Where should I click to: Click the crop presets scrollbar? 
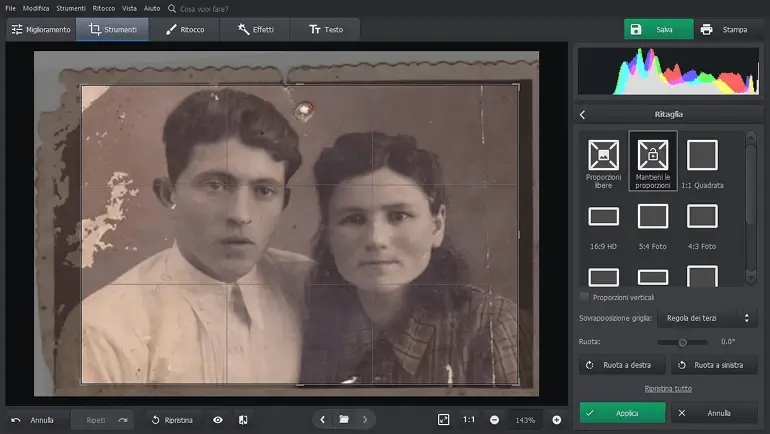point(750,208)
